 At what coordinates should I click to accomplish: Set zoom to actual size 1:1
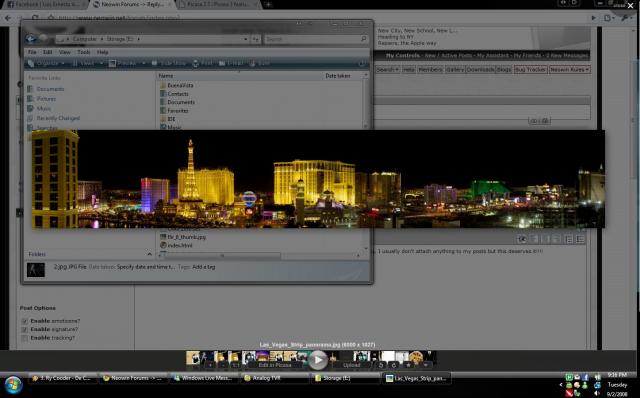point(236,365)
